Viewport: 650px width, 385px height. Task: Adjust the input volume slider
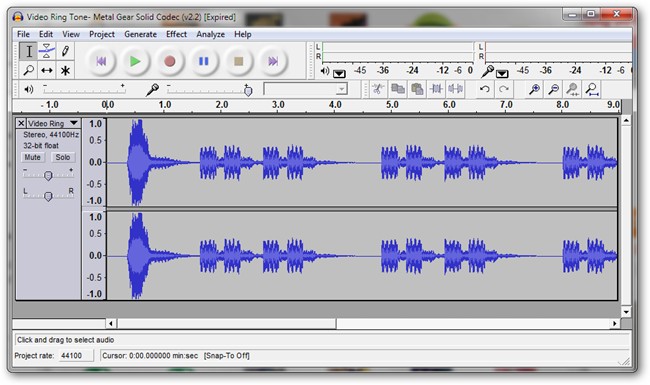(x=209, y=89)
